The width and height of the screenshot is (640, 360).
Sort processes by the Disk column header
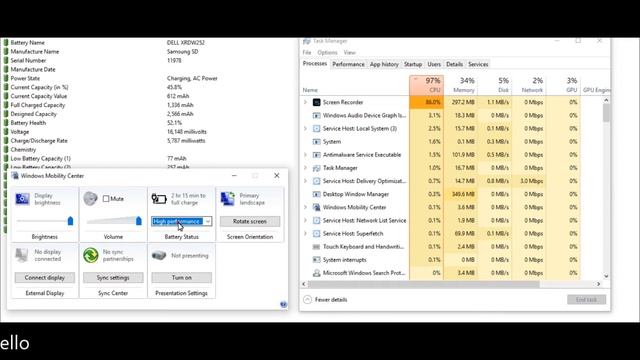[x=494, y=85]
